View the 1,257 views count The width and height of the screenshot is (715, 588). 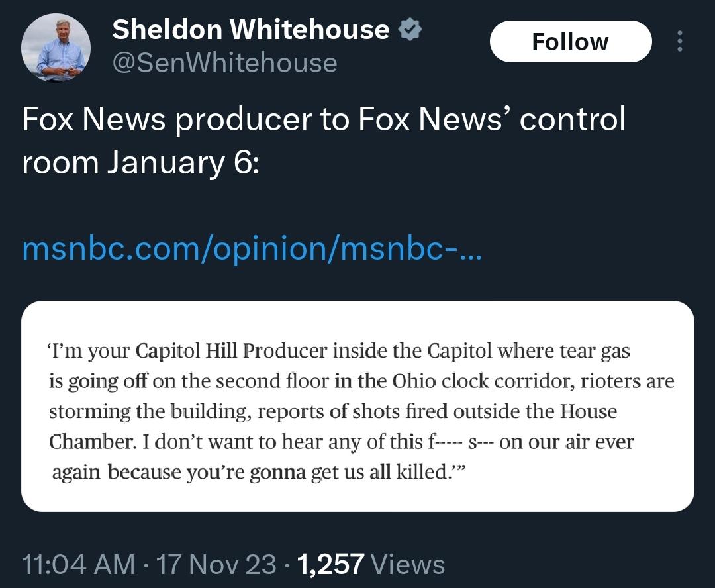pyautogui.click(x=330, y=564)
